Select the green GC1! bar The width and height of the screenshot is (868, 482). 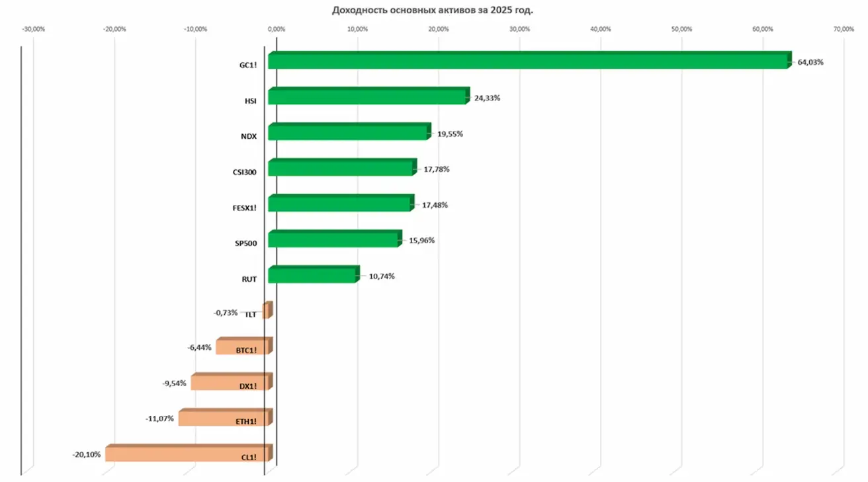528,61
